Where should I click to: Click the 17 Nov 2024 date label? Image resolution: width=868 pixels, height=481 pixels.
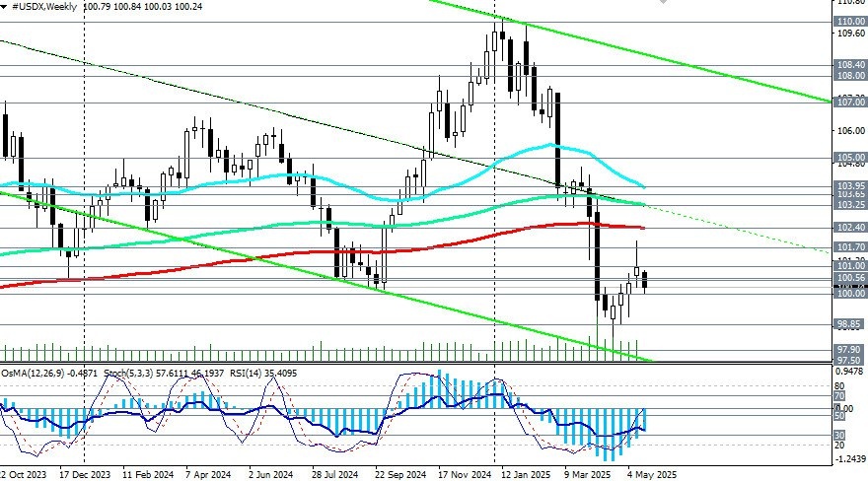point(464,474)
